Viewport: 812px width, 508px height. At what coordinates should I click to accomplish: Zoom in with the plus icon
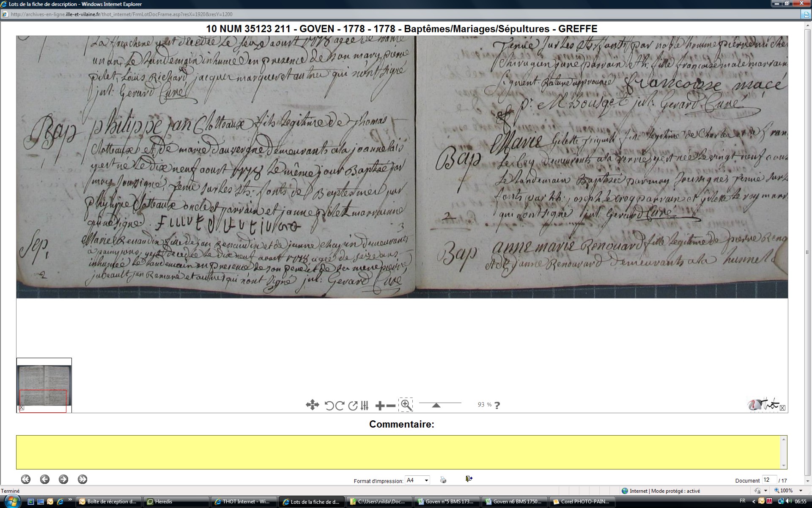click(380, 406)
